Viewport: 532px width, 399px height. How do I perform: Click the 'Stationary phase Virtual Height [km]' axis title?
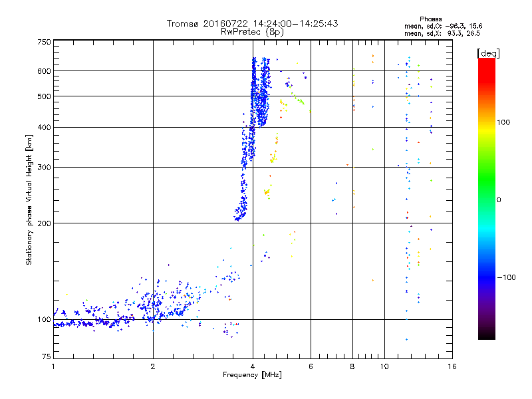(x=29, y=199)
